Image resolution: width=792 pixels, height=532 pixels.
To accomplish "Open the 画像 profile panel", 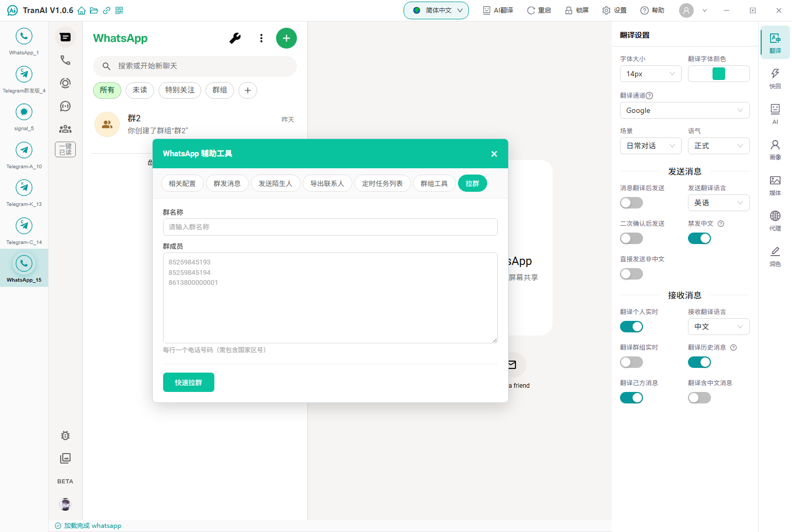I will 775,149.
